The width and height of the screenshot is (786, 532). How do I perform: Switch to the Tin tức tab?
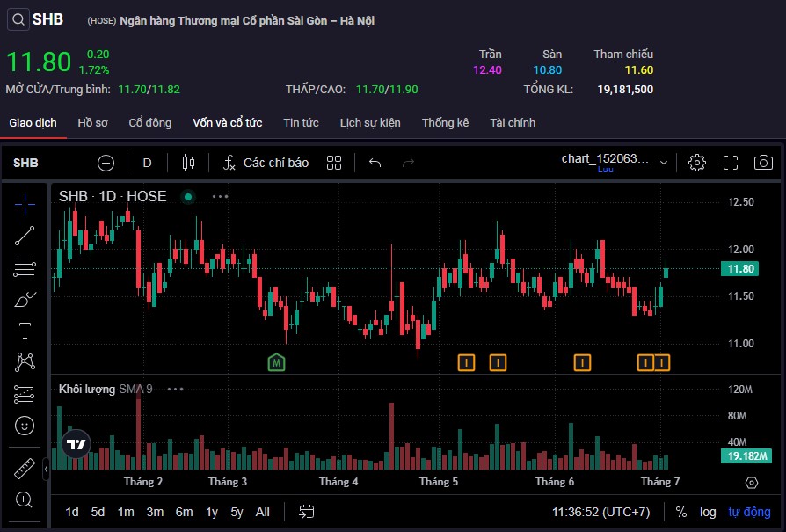coord(301,123)
